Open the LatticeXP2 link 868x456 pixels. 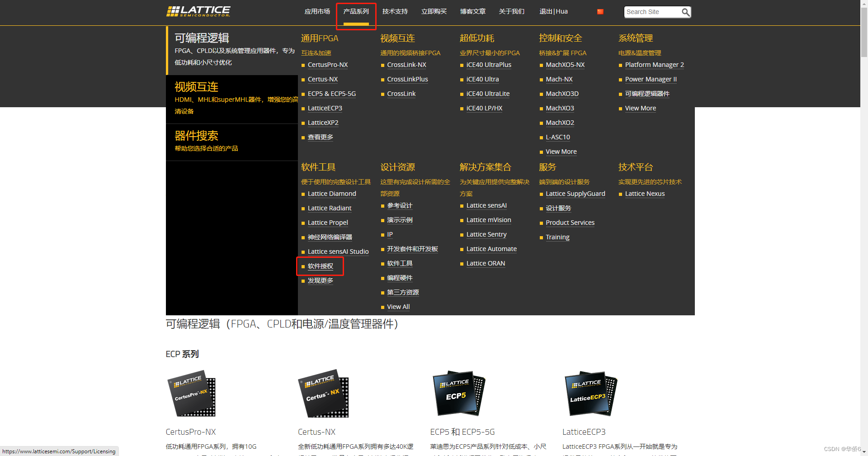coord(323,123)
